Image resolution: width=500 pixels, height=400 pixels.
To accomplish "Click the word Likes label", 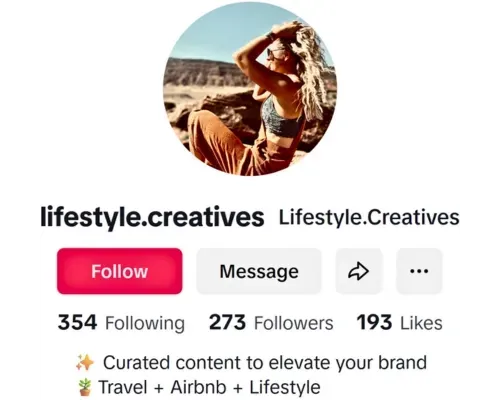I will tap(421, 323).
